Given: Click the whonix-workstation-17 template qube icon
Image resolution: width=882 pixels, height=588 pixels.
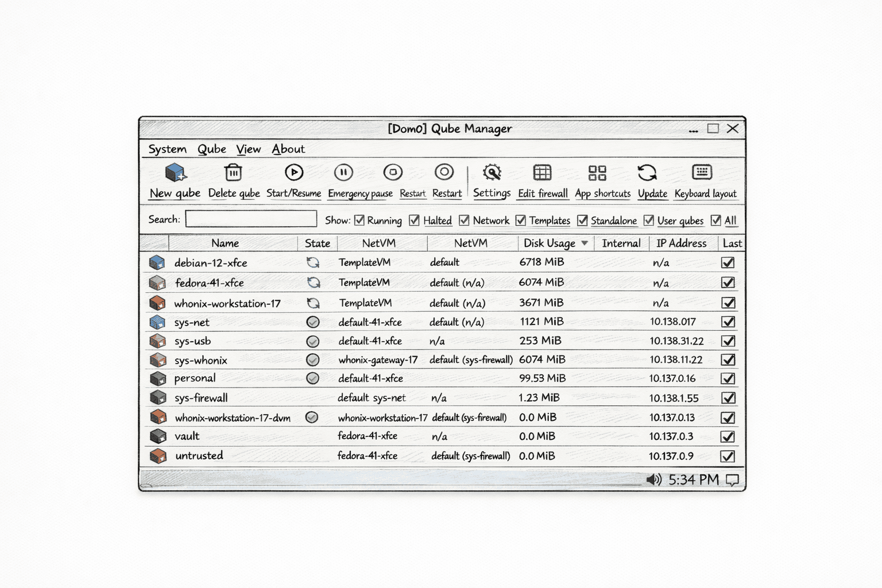Looking at the screenshot, I should pyautogui.click(x=157, y=303).
